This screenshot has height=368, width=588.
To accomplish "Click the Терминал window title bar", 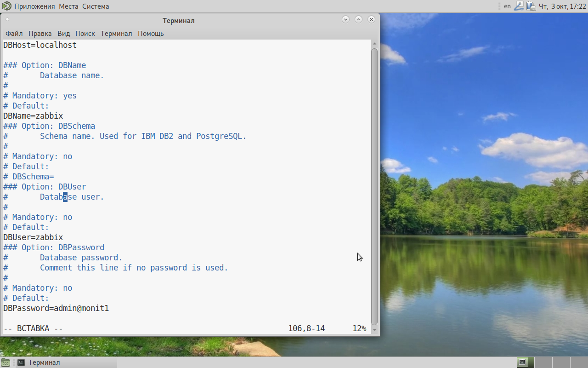I will pyautogui.click(x=179, y=21).
